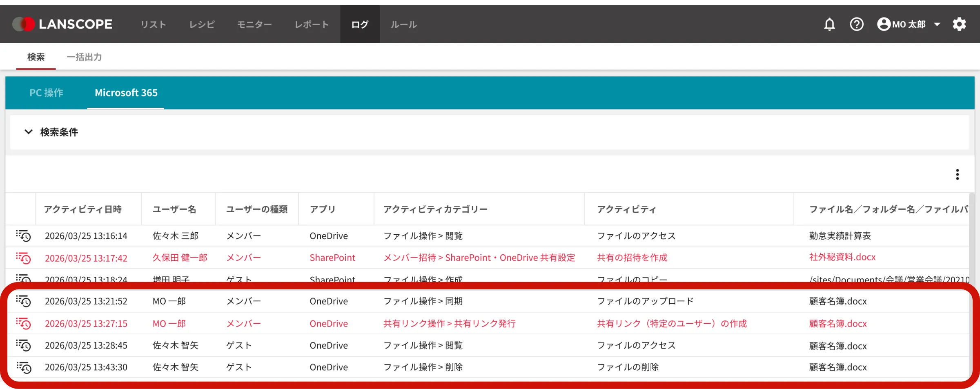Click the 顧客名簿.docx name on the sharing-link row
980x389 pixels.
837,324
